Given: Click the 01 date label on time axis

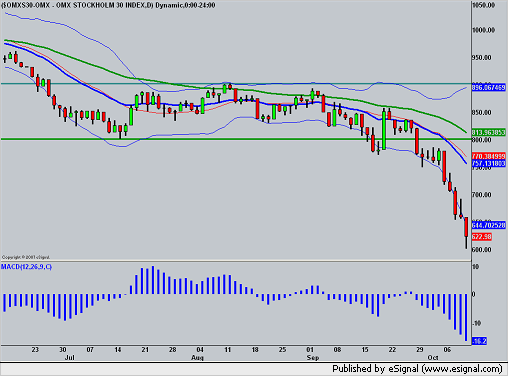Looking at the screenshot, I should (x=310, y=350).
